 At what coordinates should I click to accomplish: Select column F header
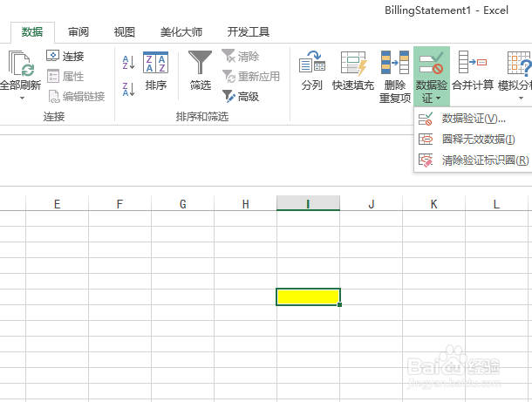click(119, 204)
